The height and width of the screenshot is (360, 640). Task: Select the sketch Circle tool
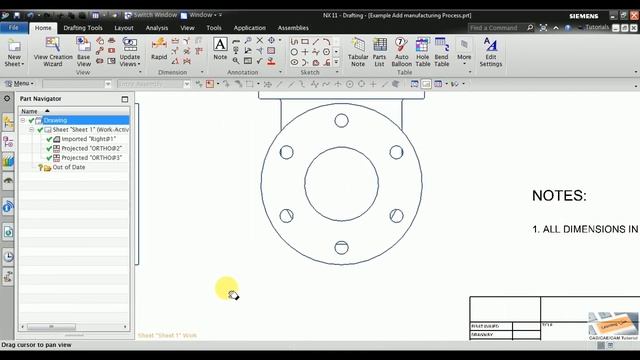pos(294,52)
